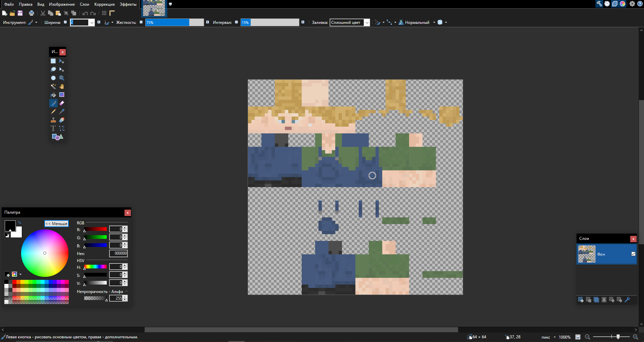Open the image list dropdown arrow
This screenshot has height=342, width=644.
pos(170,4)
